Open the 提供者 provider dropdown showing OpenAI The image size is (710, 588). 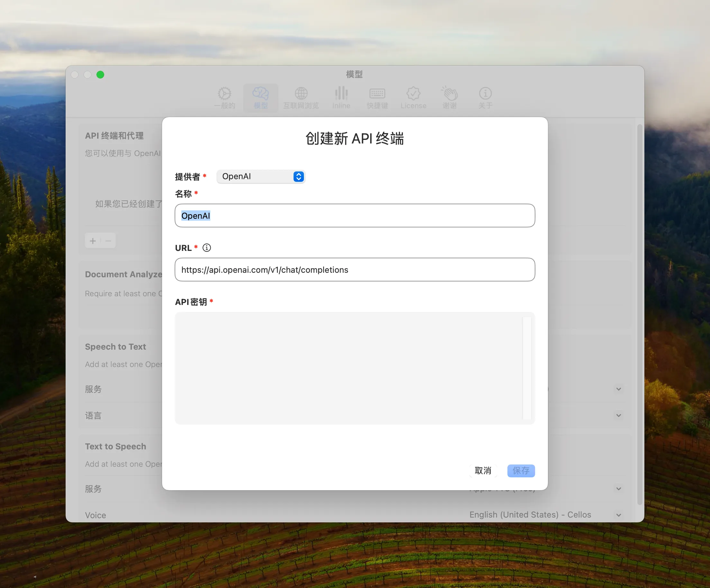click(x=261, y=176)
